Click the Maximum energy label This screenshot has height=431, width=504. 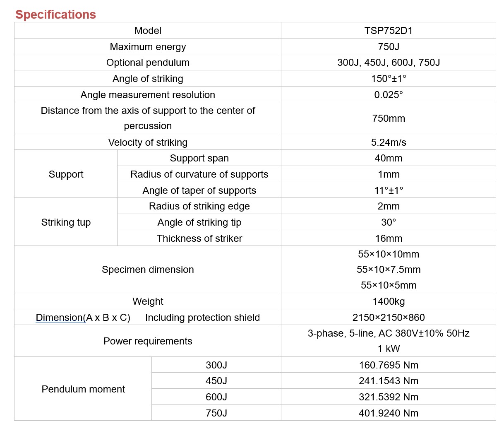click(x=148, y=47)
